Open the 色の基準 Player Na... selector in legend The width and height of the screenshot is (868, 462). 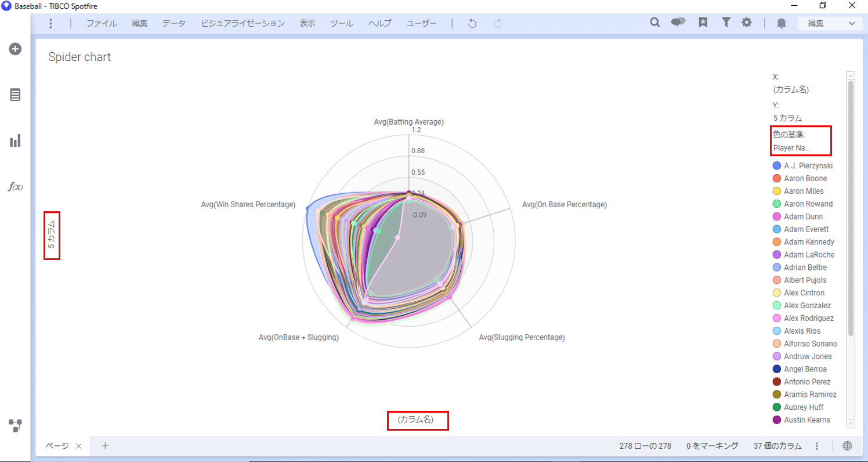(x=791, y=147)
